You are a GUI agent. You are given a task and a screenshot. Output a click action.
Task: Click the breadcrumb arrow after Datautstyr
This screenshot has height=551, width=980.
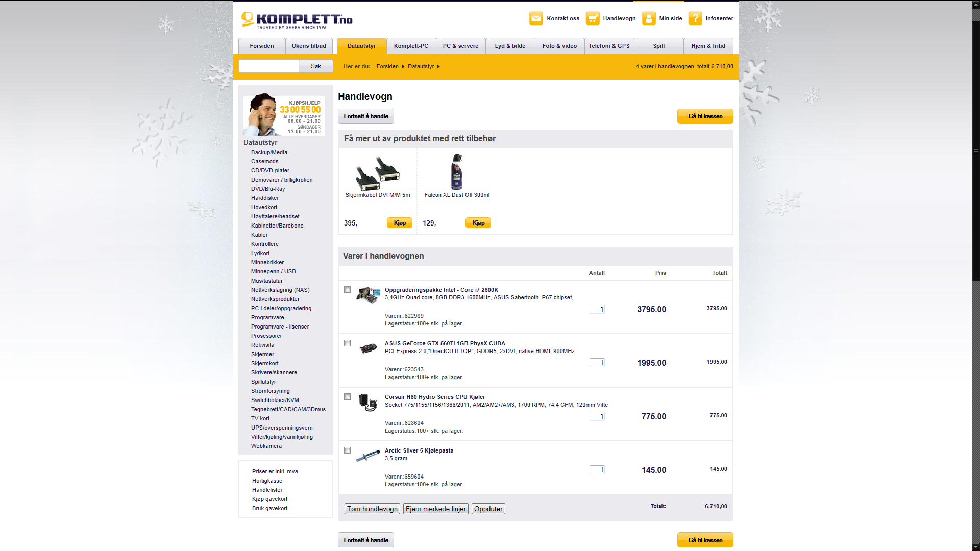tap(438, 67)
